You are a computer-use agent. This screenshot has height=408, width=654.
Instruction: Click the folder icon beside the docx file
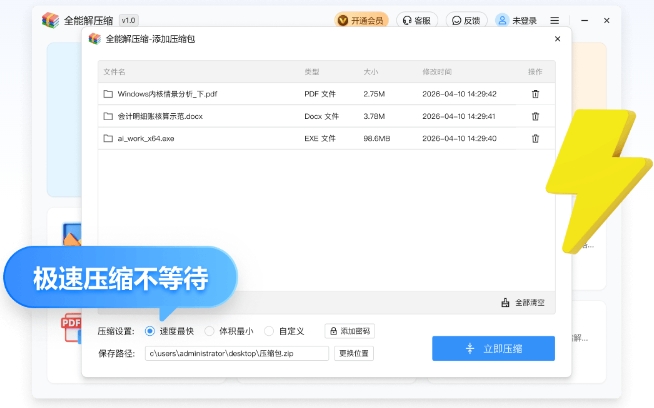pos(108,116)
